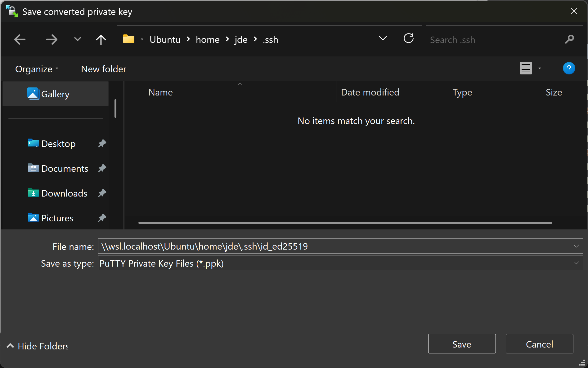Change the file view layout icon
This screenshot has height=368, width=588.
[x=526, y=68]
